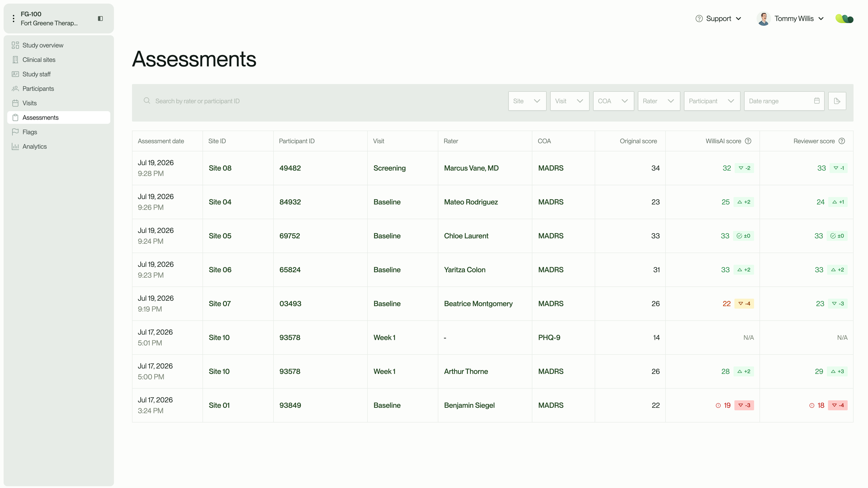Open the Visit filter dropdown
The image size is (868, 488).
point(569,101)
